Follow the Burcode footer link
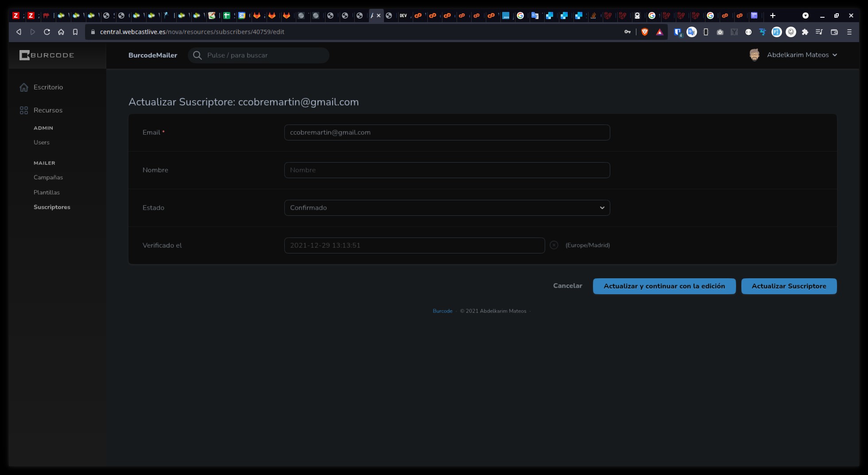The width and height of the screenshot is (868, 475). pyautogui.click(x=442, y=311)
